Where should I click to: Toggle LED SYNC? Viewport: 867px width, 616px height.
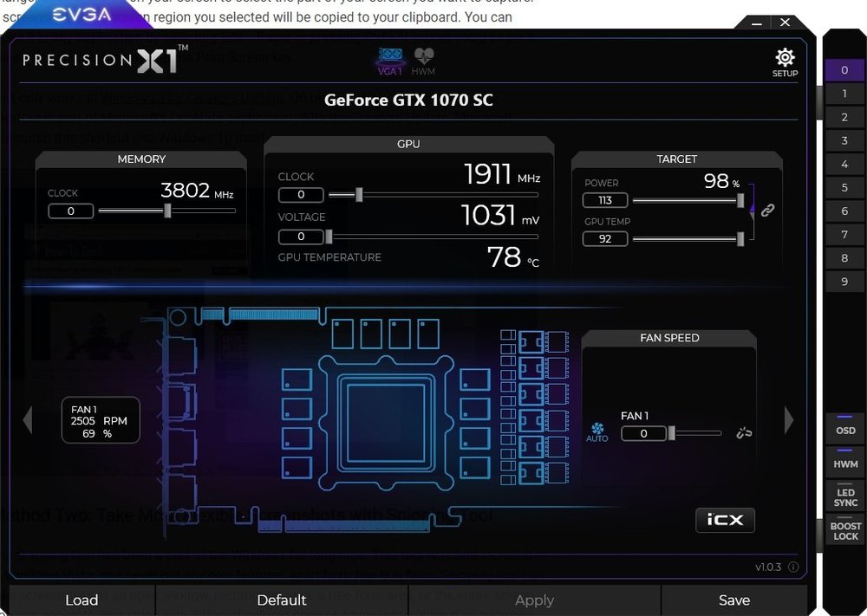[844, 495]
